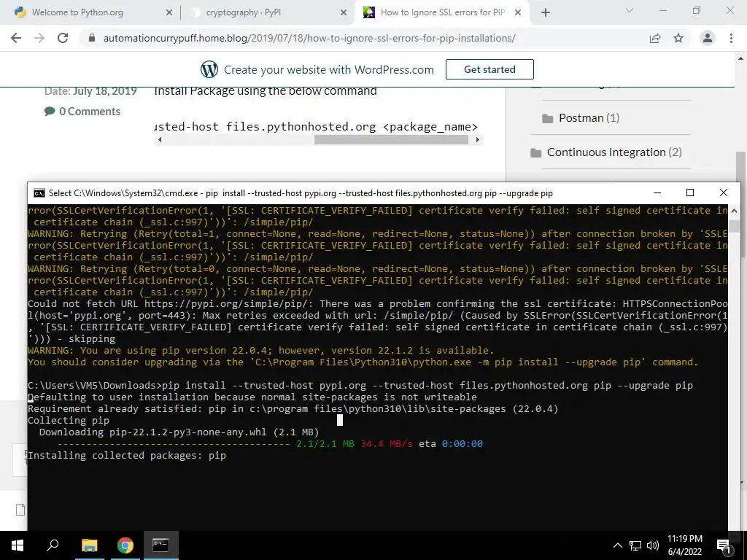Click the Continuous Integration folder icon
Screen dimensions: 747x560
[x=536, y=153]
